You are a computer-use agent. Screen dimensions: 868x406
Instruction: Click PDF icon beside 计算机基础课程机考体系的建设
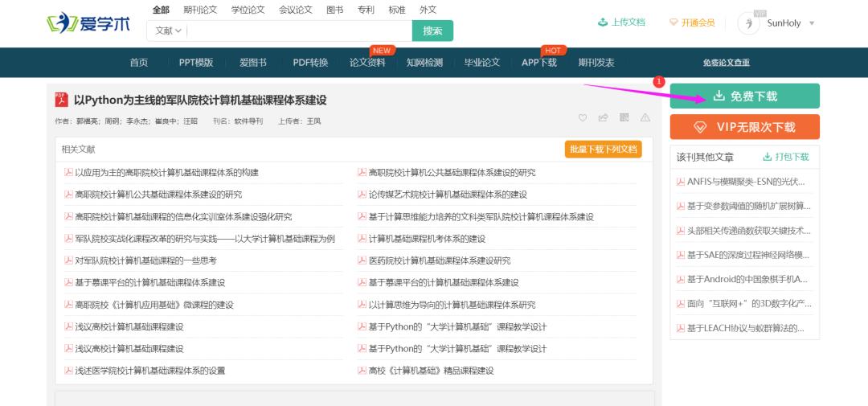click(362, 239)
